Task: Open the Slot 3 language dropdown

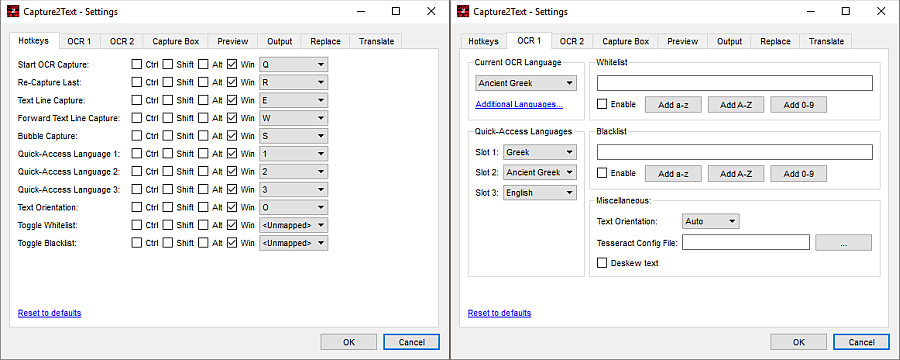Action: coord(540,193)
